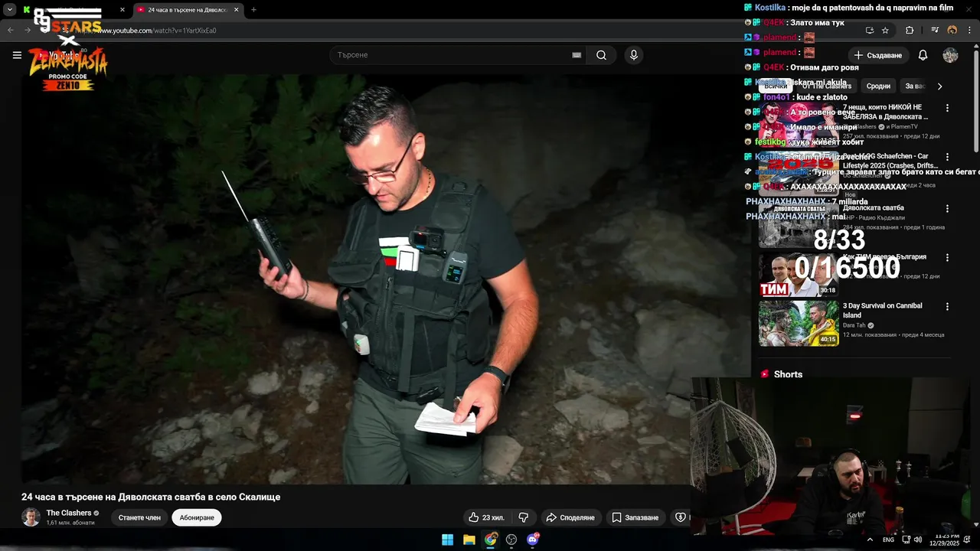Open a new browser tab
The height and width of the screenshot is (551, 980).
253,10
